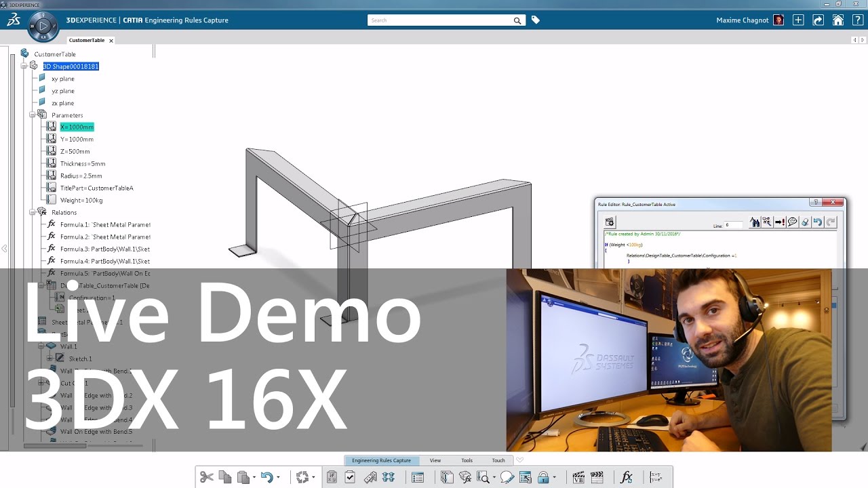This screenshot has width=868, height=488.
Task: Select the Thickness=5mm parameter
Action: (x=83, y=163)
